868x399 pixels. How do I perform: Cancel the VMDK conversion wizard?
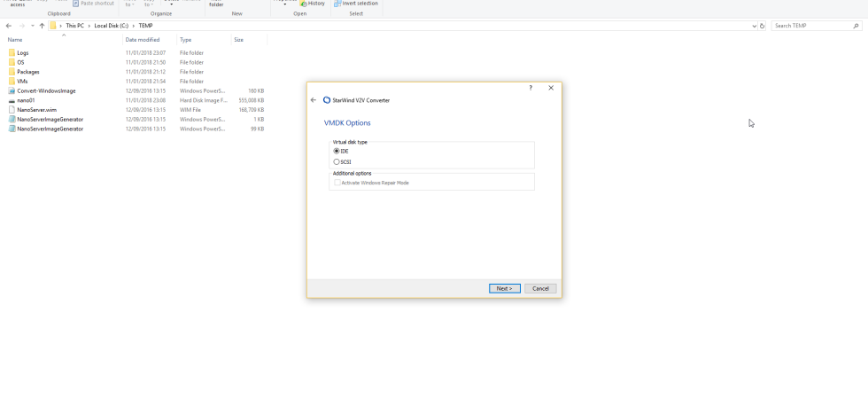(x=540, y=288)
